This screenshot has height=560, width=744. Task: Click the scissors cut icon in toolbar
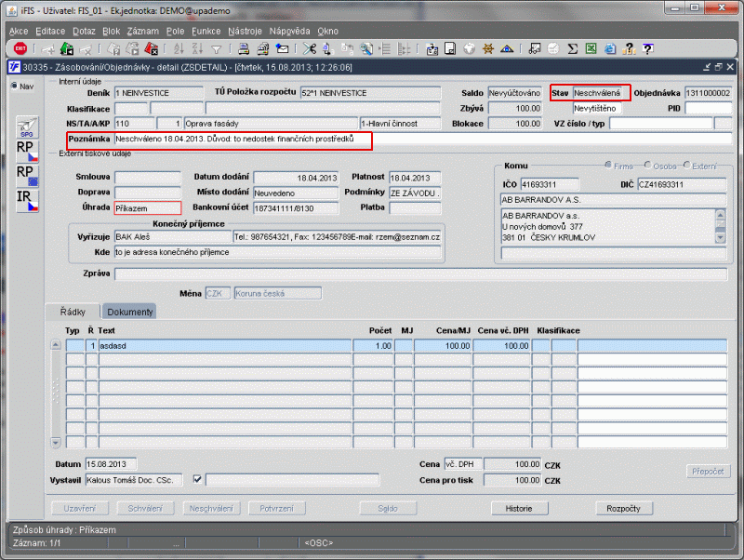pos(310,48)
